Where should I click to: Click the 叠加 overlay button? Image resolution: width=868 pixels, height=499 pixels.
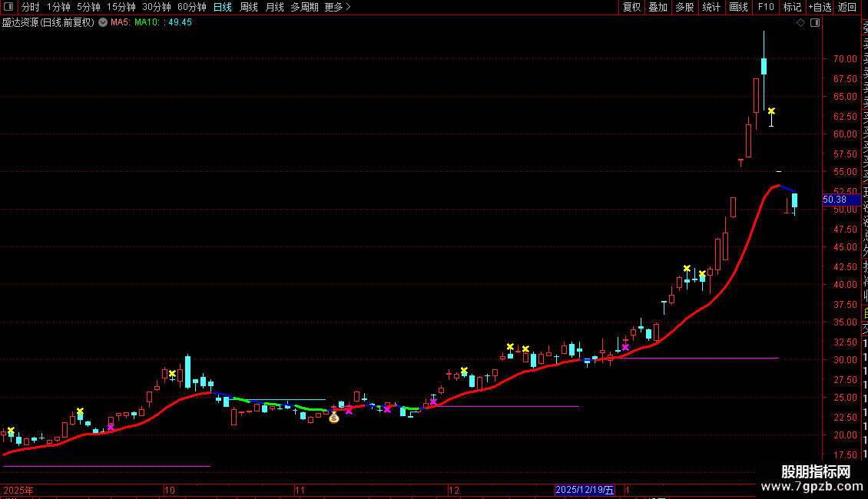point(658,7)
